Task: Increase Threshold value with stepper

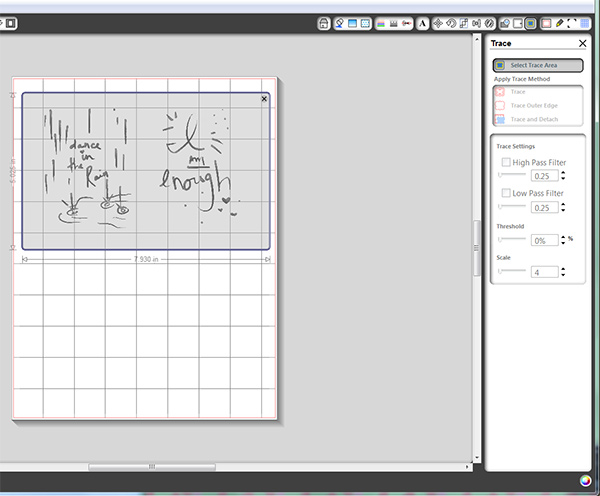Action: point(563,237)
